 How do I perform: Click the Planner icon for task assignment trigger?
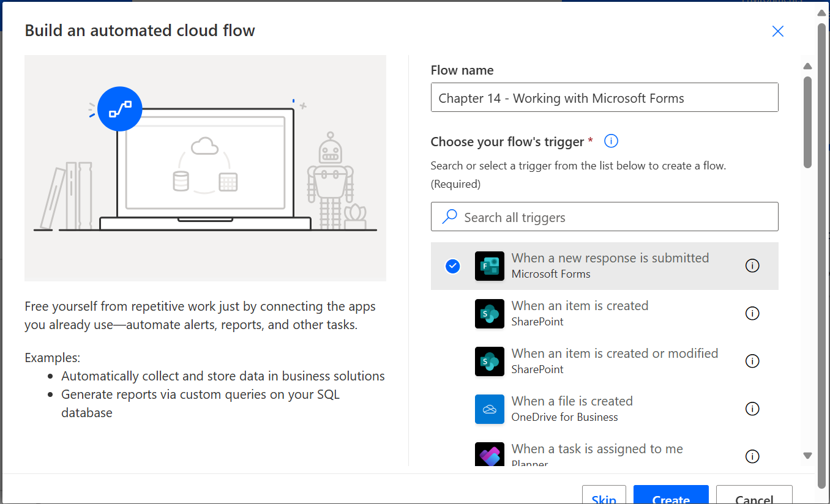point(489,454)
